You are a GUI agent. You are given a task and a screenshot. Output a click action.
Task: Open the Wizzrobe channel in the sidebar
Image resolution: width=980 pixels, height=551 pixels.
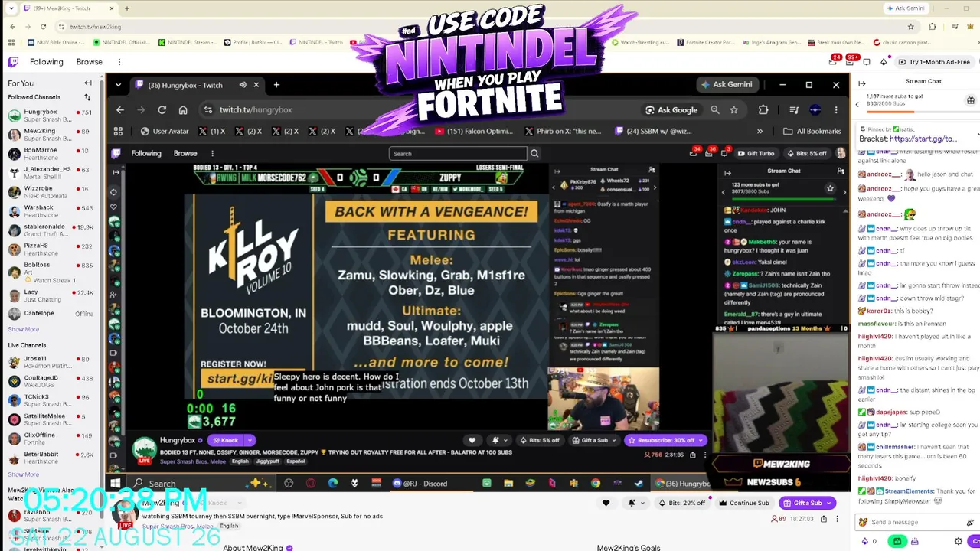pyautogui.click(x=50, y=192)
